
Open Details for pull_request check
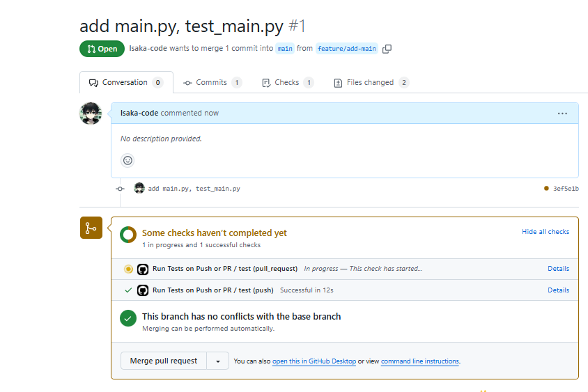[x=558, y=269]
